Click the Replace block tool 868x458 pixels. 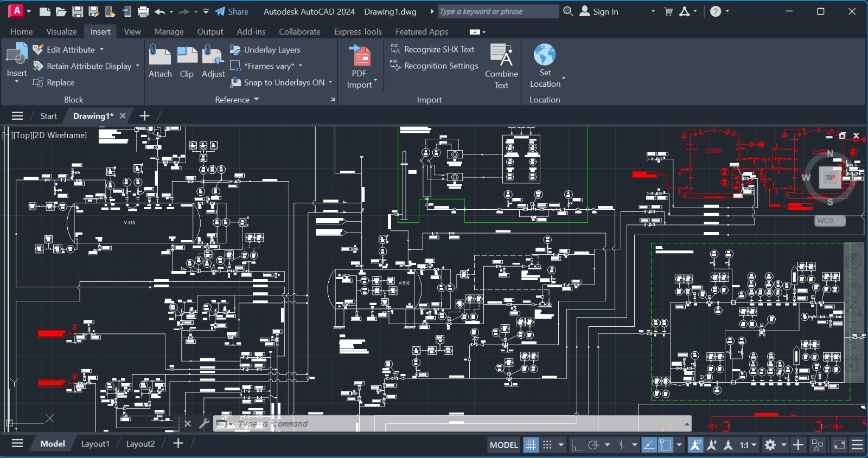(54, 82)
